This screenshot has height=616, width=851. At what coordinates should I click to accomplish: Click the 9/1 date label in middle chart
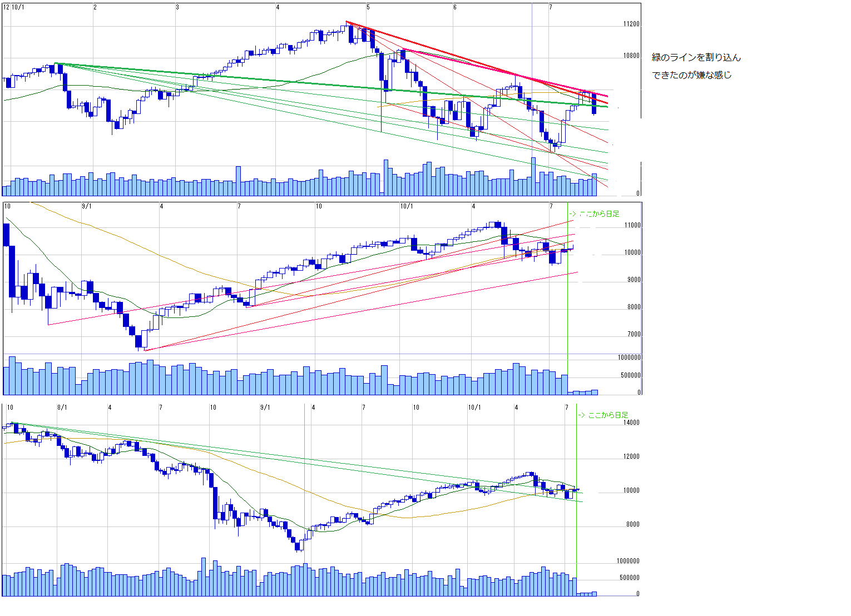point(87,206)
